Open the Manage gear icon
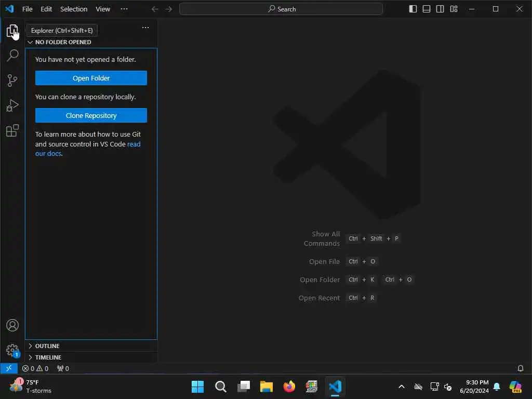The width and height of the screenshot is (532, 399). coord(12,350)
